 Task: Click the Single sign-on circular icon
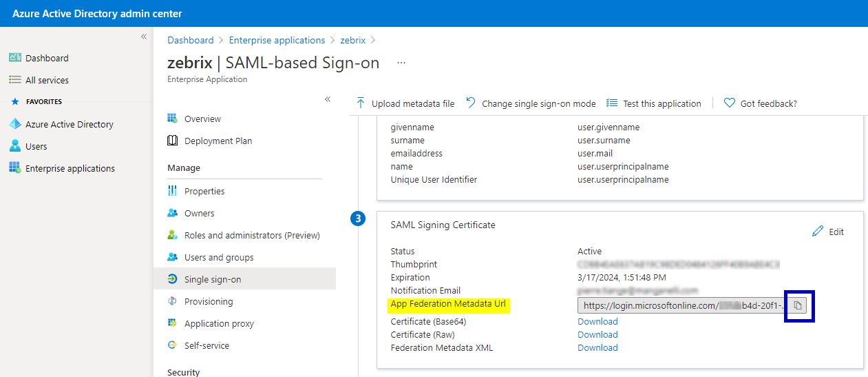pyautogui.click(x=172, y=279)
